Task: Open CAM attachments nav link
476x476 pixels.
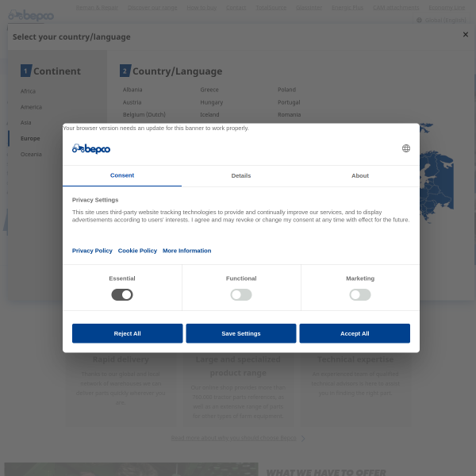Action: [396, 7]
